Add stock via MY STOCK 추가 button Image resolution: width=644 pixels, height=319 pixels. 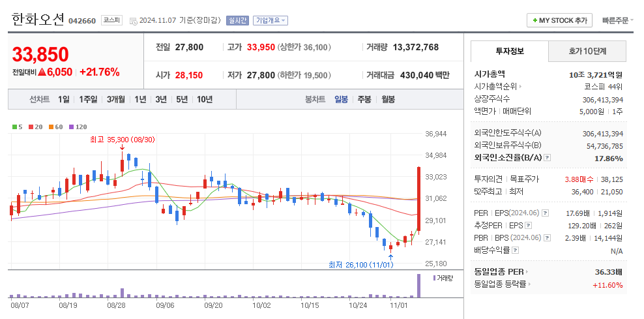point(559,20)
